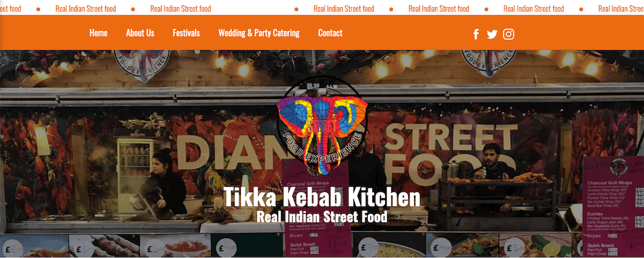Select Festivals in the navigation bar
644x258 pixels.
coord(186,33)
